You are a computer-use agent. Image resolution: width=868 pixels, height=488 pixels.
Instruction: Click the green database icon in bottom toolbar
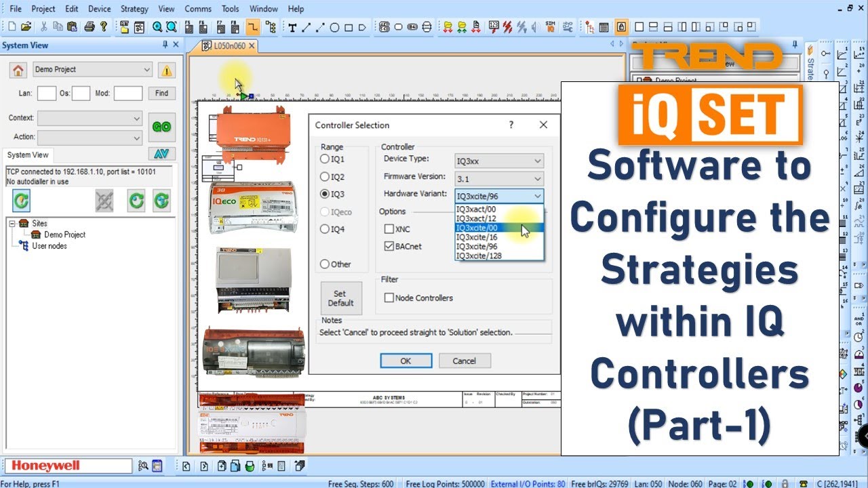click(x=250, y=466)
